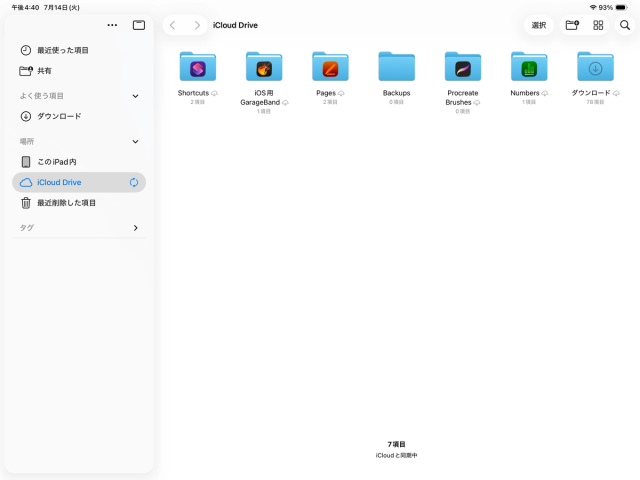Tap the タグ section header

point(27,228)
